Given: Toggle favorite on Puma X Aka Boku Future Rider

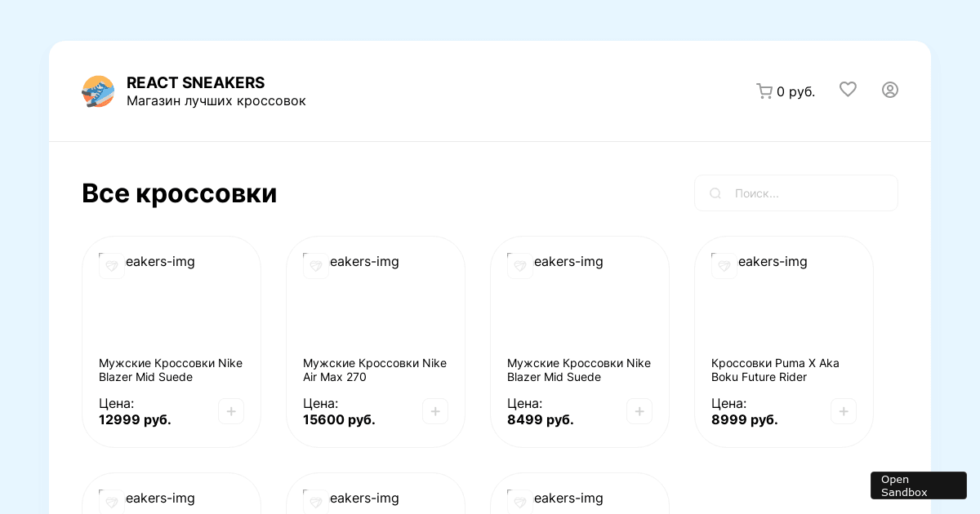Looking at the screenshot, I should coord(724,266).
